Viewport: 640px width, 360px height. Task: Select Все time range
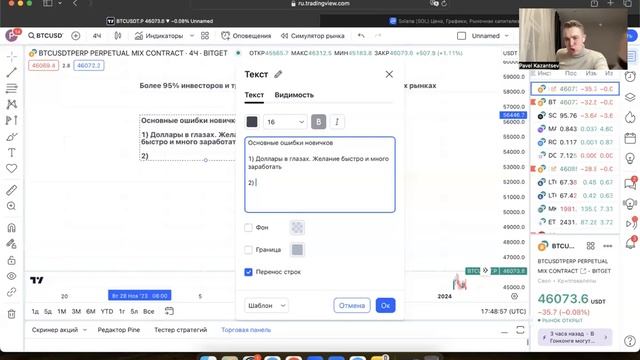click(x=149, y=311)
